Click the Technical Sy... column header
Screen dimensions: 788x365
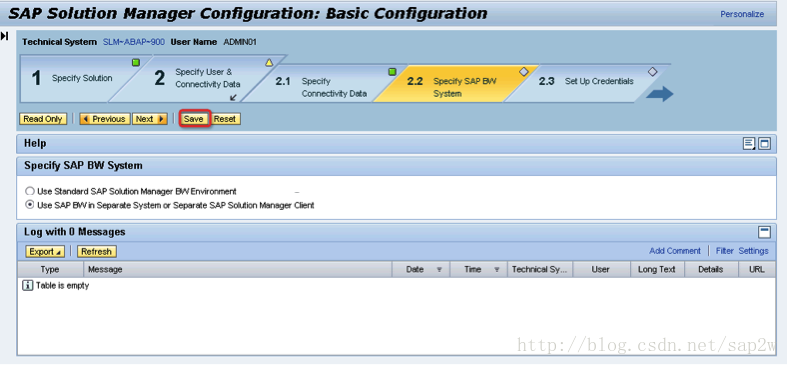point(540,269)
